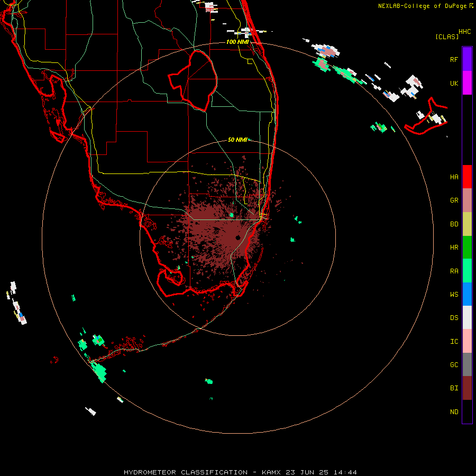Click the RA legend label

[454, 271]
